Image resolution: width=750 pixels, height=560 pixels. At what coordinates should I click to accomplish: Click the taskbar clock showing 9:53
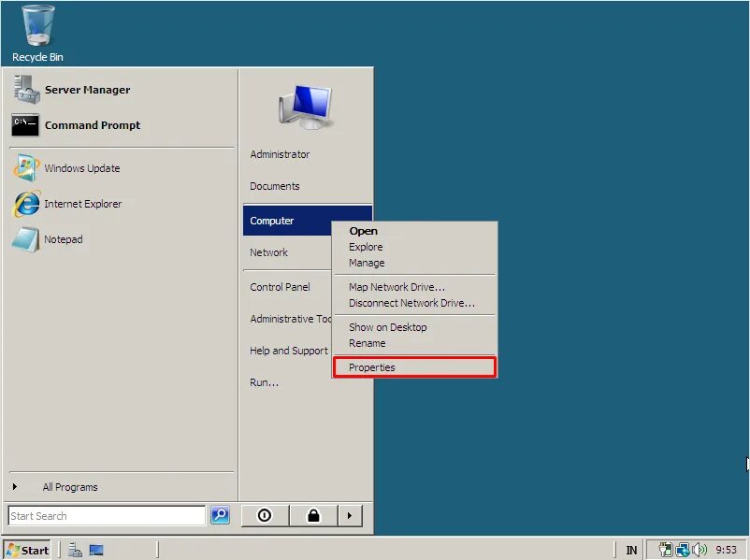726,550
